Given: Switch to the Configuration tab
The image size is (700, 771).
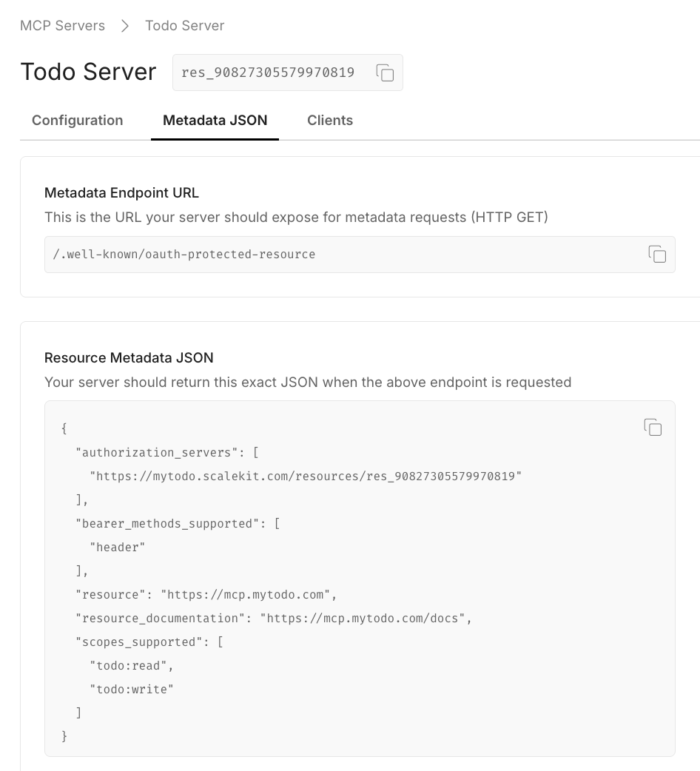Looking at the screenshot, I should tap(77, 120).
